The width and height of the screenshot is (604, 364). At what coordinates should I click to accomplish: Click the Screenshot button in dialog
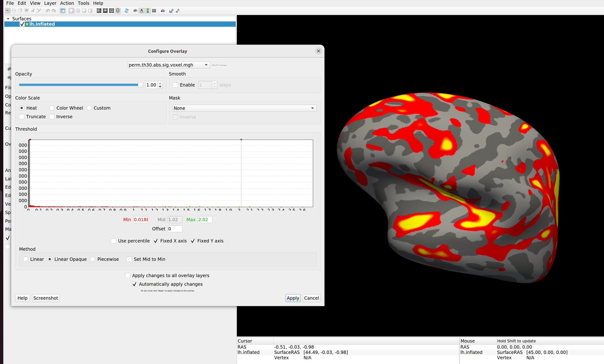tap(46, 298)
